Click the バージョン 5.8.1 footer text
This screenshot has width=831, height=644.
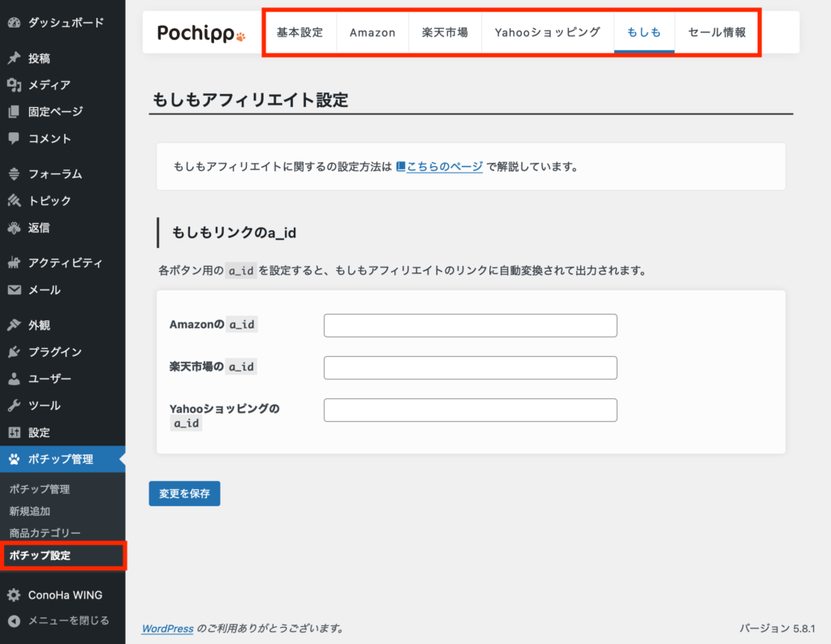[x=777, y=629]
